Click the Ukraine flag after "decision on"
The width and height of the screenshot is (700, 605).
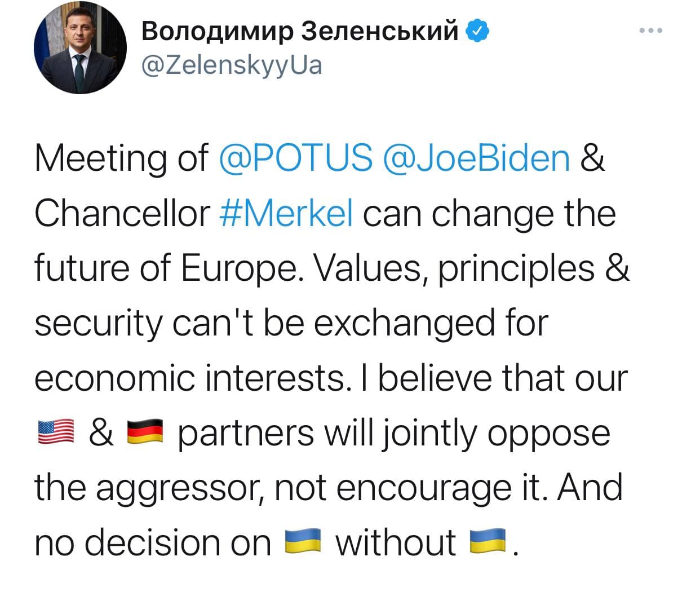[x=303, y=542]
